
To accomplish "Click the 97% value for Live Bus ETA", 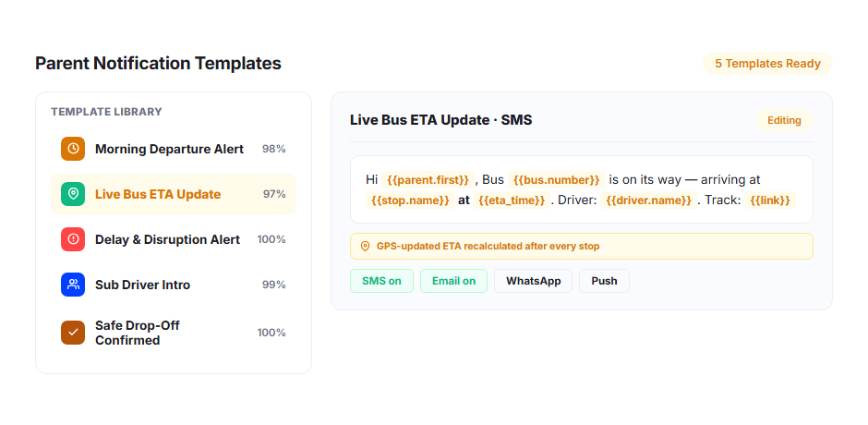I will click(274, 194).
